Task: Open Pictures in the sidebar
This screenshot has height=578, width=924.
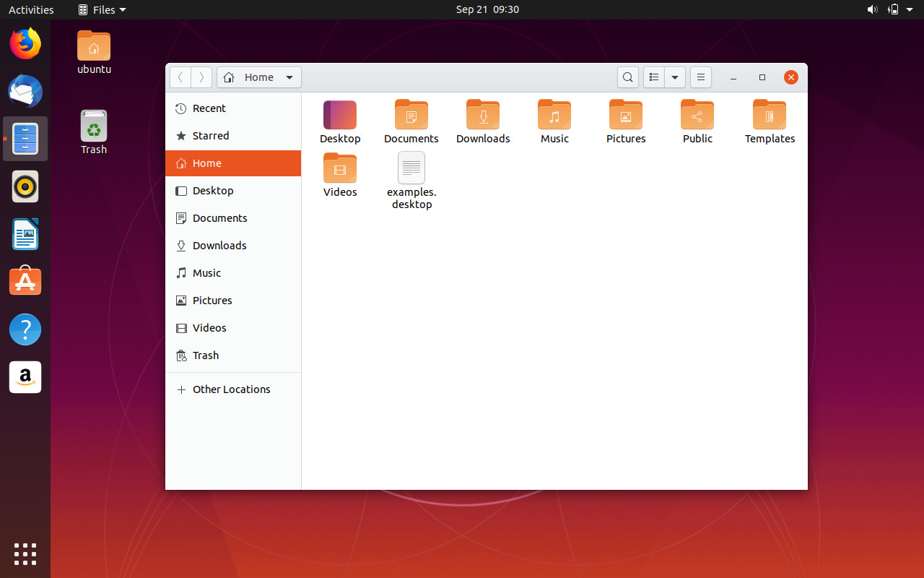Action: pyautogui.click(x=233, y=301)
